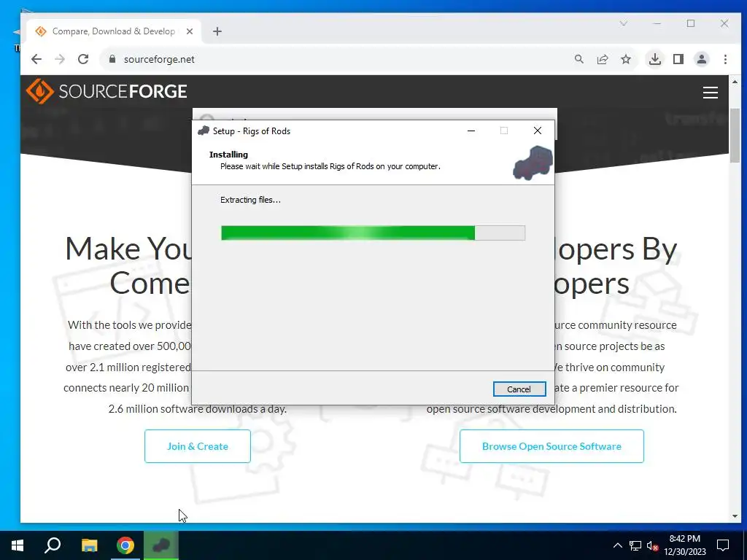The image size is (747, 560).
Task: Reload the SourceForge page
Action: (83, 59)
